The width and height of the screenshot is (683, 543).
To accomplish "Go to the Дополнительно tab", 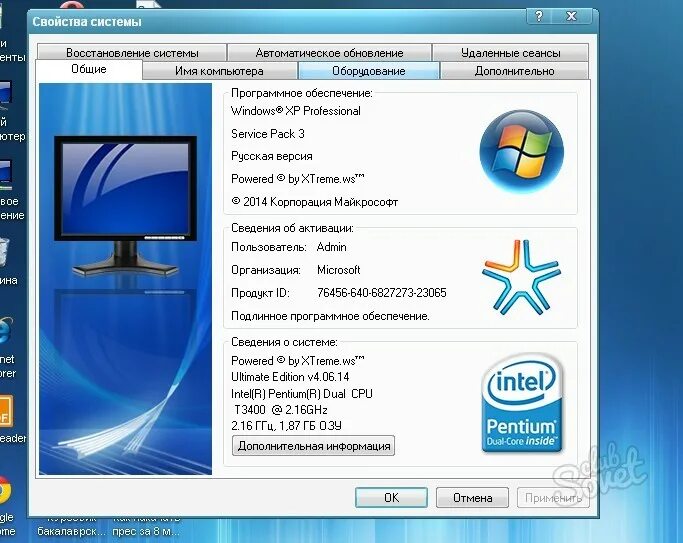I will (x=514, y=71).
